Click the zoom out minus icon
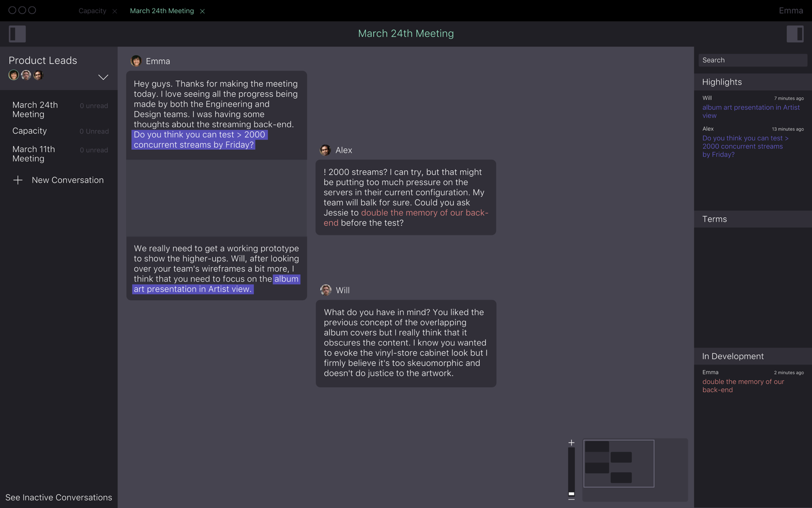 coord(571,499)
